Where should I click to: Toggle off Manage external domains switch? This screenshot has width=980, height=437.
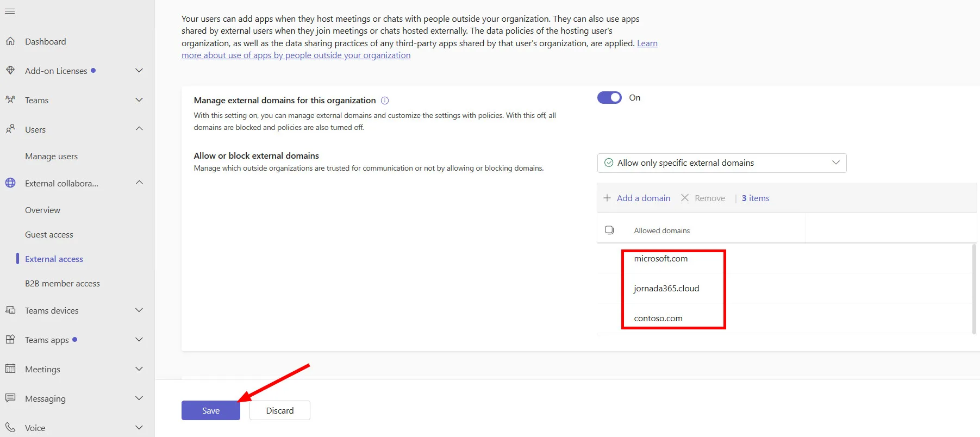609,98
